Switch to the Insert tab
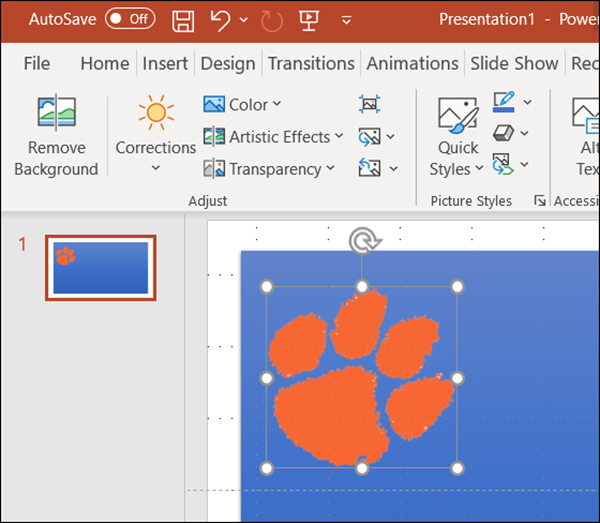The image size is (600, 523). [165, 63]
